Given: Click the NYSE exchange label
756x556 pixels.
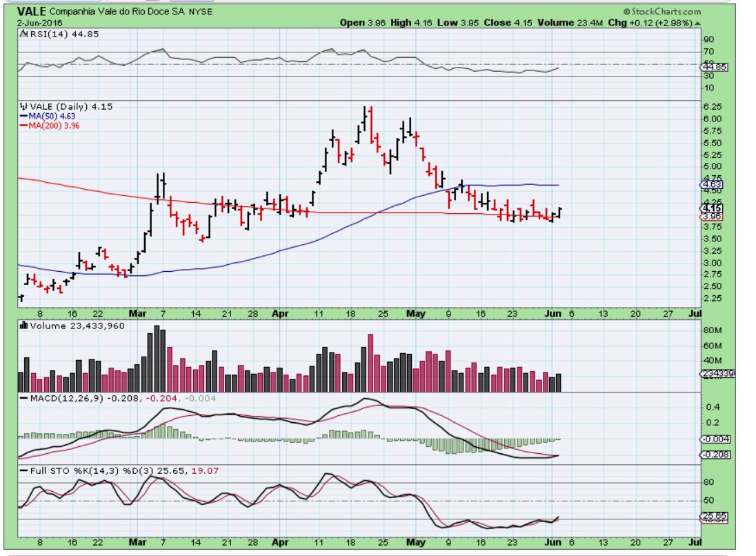Looking at the screenshot, I should point(200,12).
